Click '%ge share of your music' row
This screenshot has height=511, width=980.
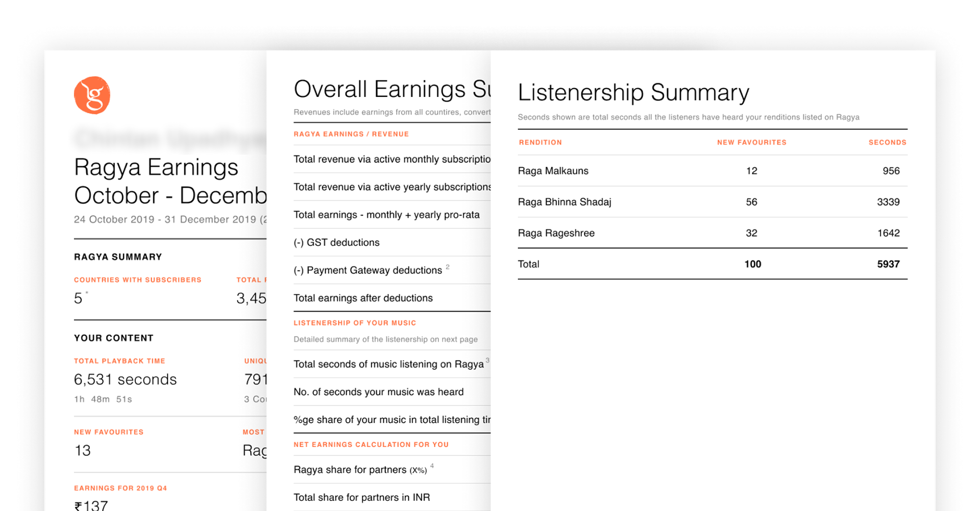click(x=392, y=420)
